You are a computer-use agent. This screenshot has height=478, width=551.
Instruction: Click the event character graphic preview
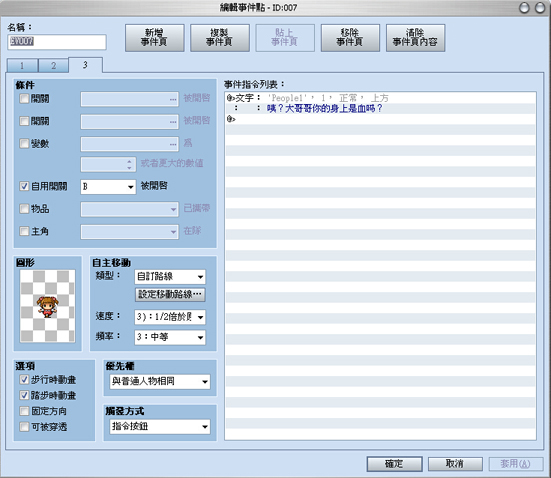coord(47,306)
